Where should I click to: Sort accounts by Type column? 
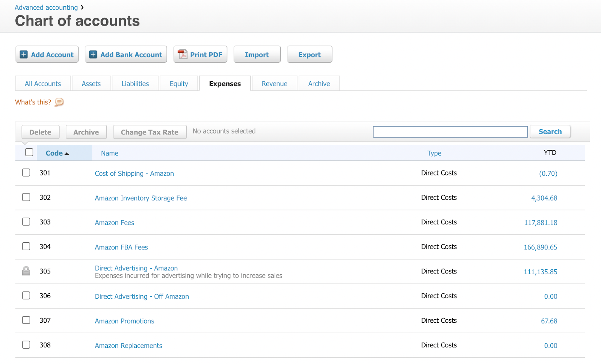[434, 153]
